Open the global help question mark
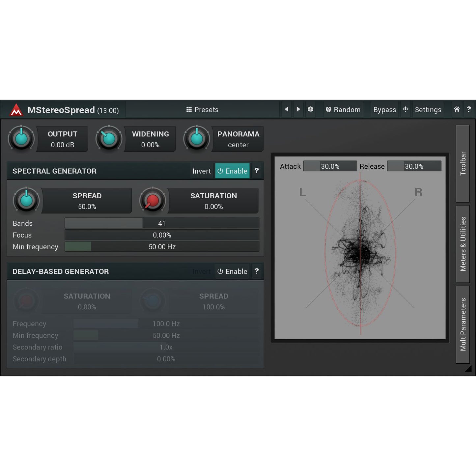476x476 pixels. [x=468, y=109]
